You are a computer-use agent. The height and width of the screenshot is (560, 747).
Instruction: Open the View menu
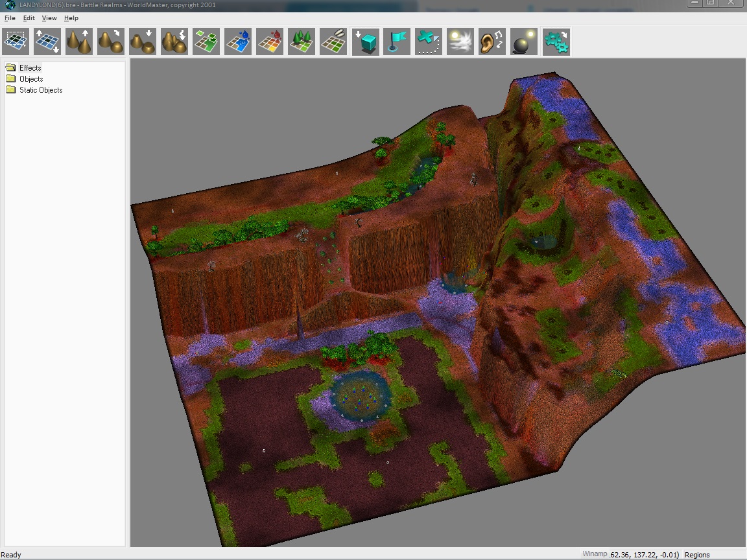[49, 18]
